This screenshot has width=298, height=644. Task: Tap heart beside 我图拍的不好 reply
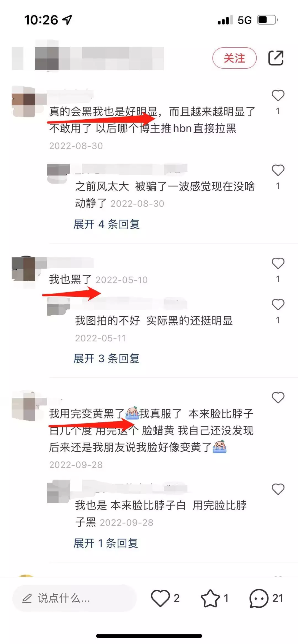[278, 304]
